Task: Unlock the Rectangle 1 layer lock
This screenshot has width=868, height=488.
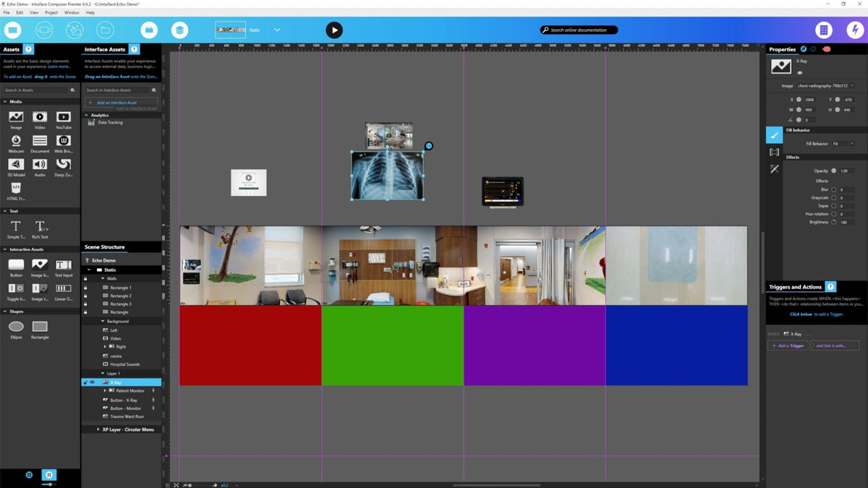Action: point(86,287)
